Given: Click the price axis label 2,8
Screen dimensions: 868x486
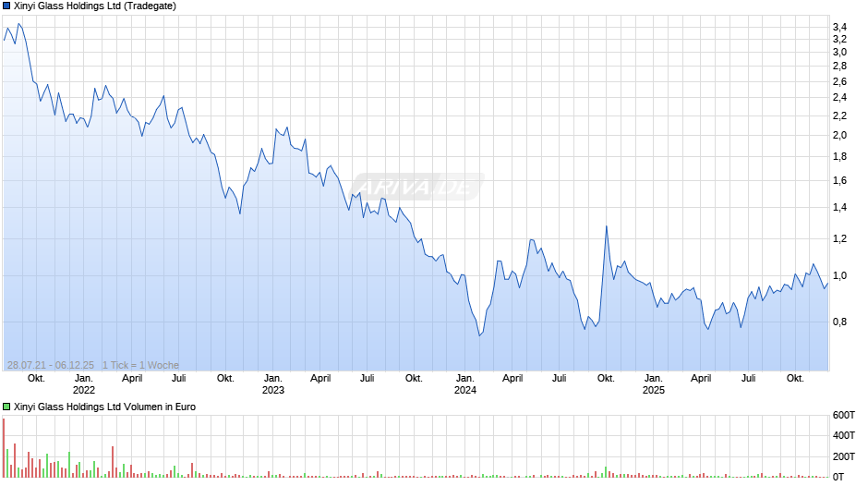Looking at the screenshot, I should pos(839,66).
